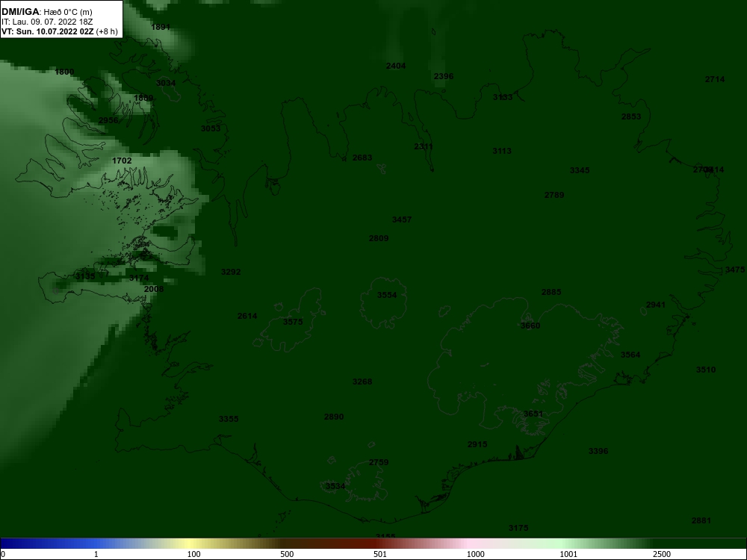The width and height of the screenshot is (747, 560).
Task: Select the map value 3135
Action: 85,276
